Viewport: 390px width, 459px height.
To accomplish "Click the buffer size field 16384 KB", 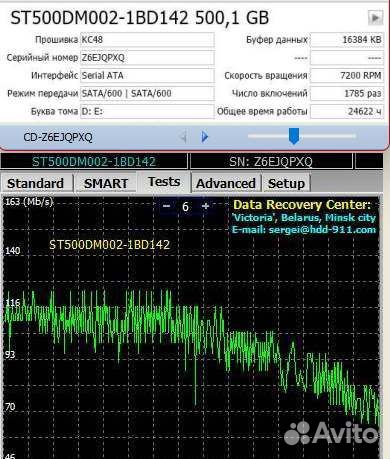I will (347, 40).
